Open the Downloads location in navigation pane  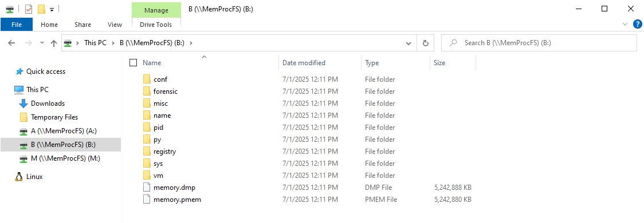[42, 103]
